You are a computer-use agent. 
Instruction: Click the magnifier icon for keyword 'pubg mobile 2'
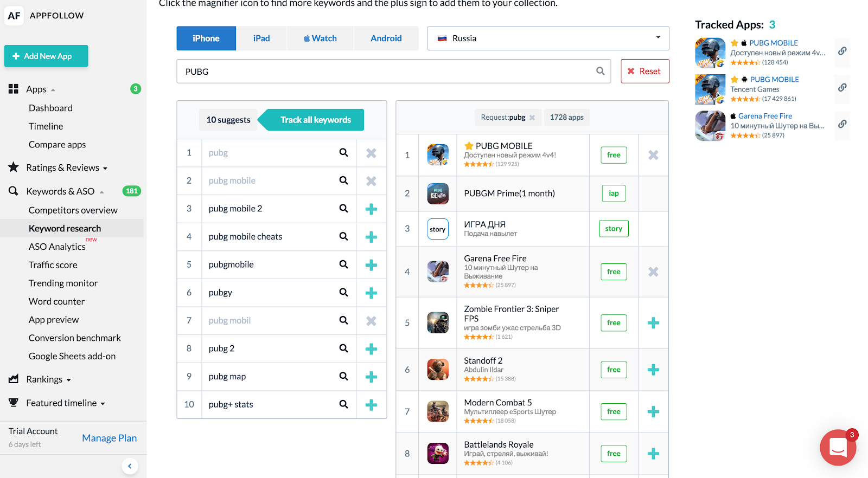(343, 209)
